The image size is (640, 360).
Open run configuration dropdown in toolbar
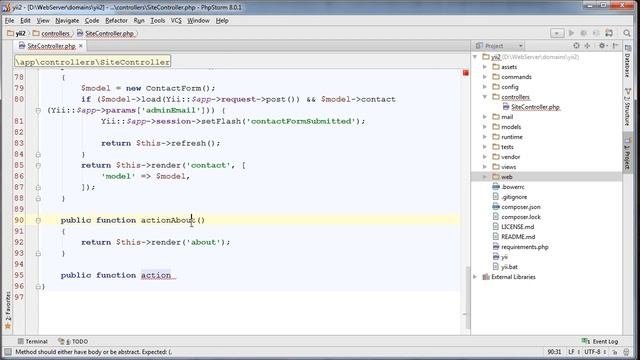point(557,33)
